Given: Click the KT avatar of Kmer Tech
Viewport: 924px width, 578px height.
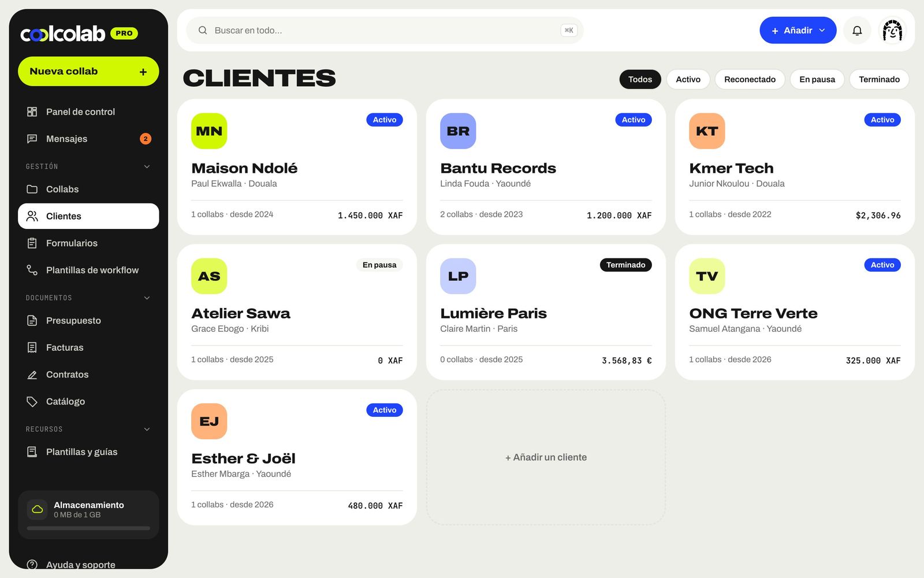Looking at the screenshot, I should coord(707,131).
